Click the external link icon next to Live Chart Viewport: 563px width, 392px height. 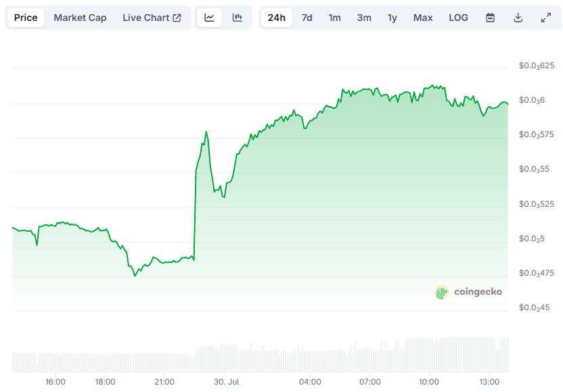point(177,17)
